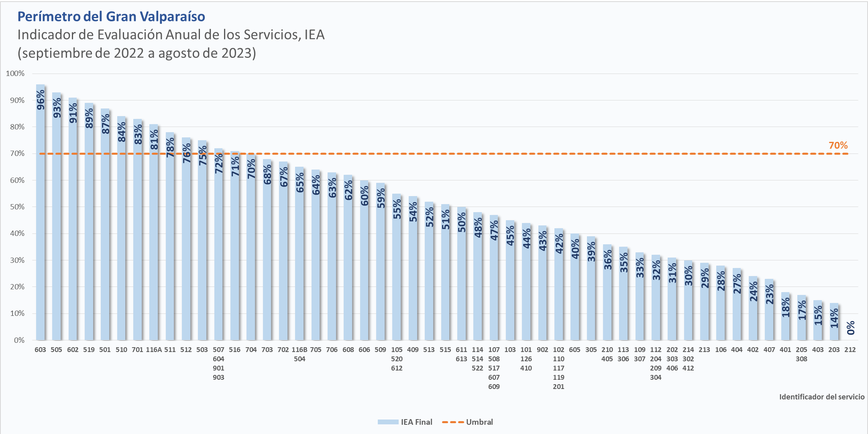Select the '84%' data label
This screenshot has height=434, width=868.
tap(122, 132)
